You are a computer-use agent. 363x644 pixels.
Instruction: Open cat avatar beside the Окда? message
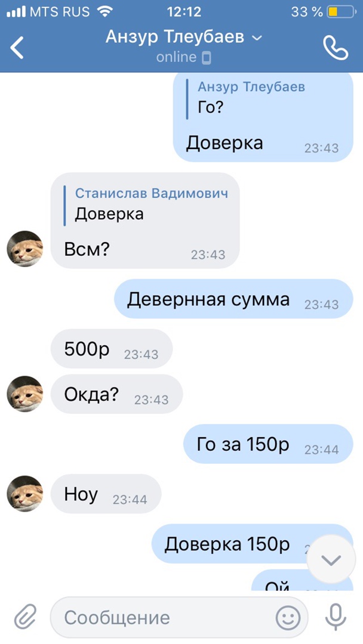tap(25, 394)
